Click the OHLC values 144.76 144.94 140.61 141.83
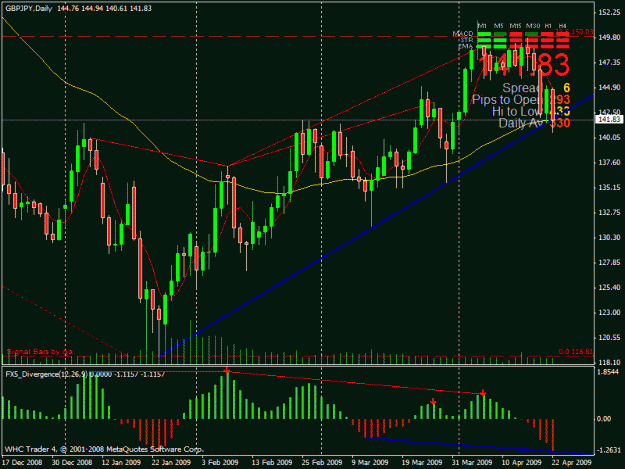 coord(104,8)
